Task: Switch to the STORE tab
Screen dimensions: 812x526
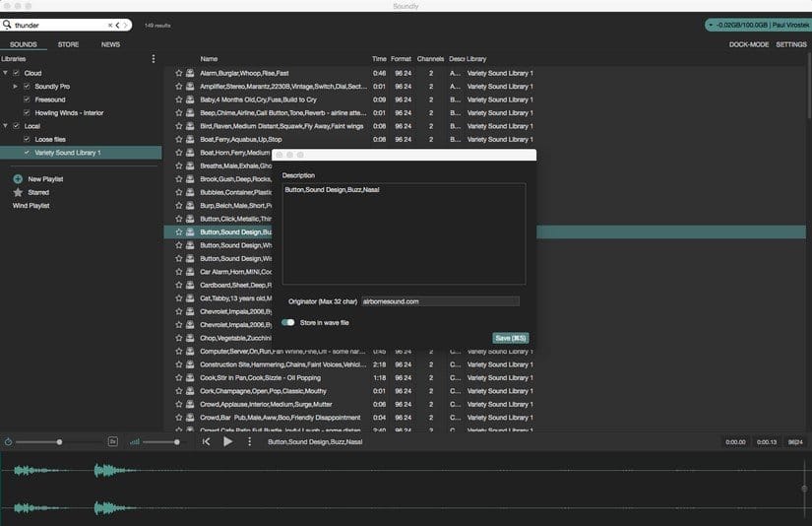Action: coord(68,44)
